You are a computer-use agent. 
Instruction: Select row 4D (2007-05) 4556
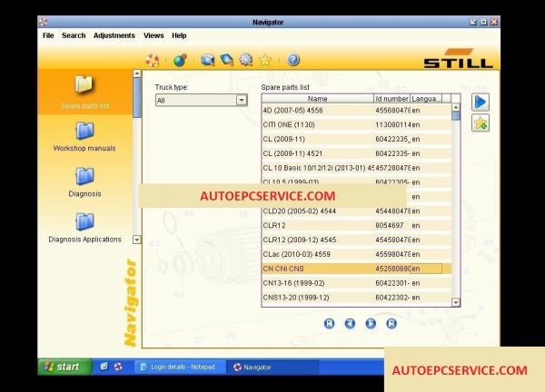tap(357, 111)
